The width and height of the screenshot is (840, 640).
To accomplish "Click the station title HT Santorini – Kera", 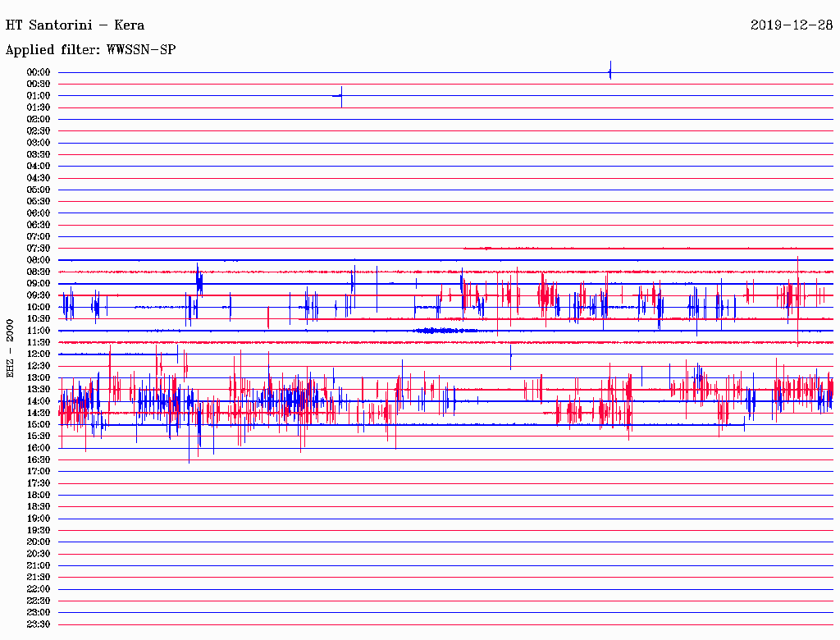I will pos(75,25).
